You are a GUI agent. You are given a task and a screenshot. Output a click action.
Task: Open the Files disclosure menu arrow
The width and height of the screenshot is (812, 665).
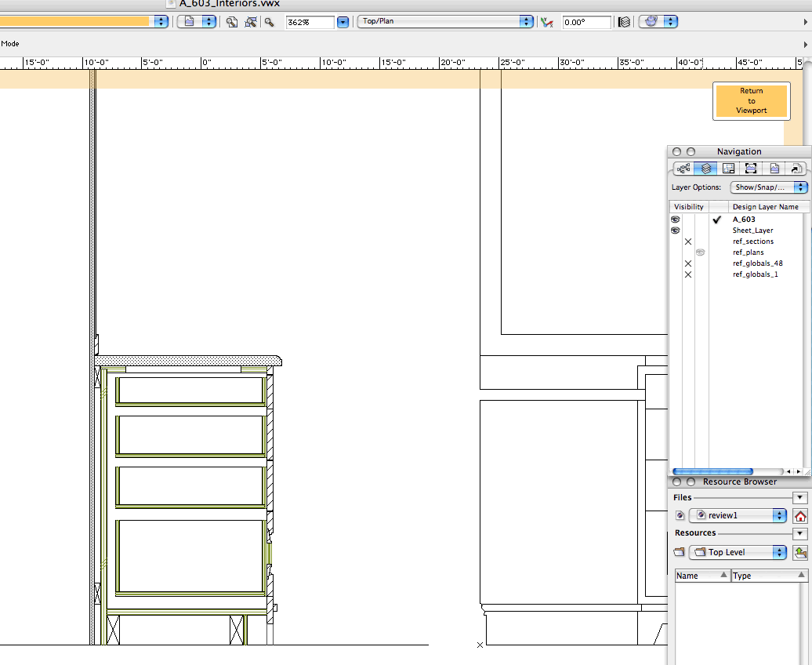[799, 498]
